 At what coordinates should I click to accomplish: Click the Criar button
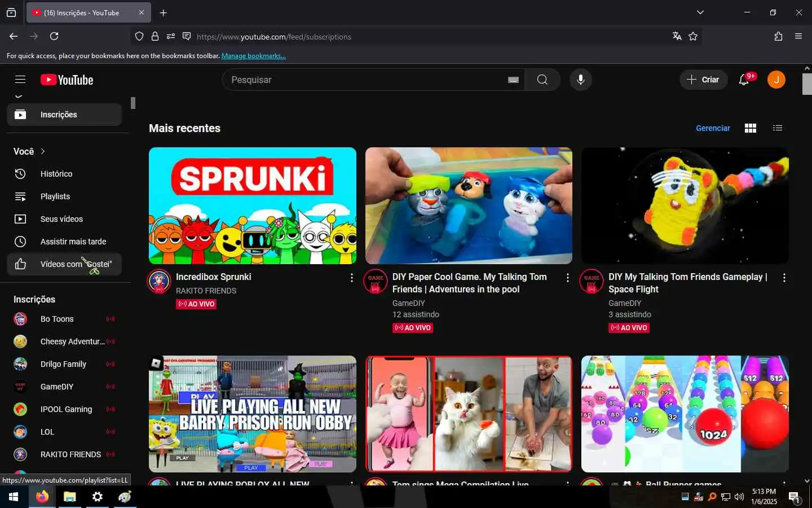[x=704, y=80]
